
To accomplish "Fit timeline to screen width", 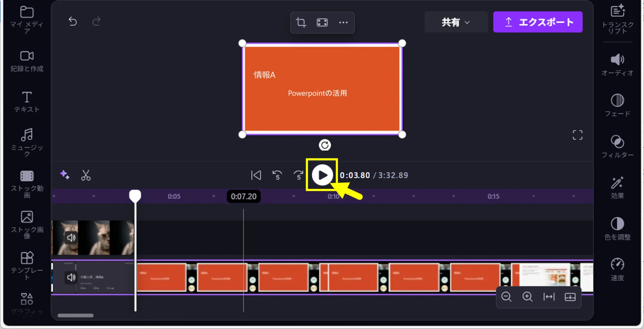I will (549, 297).
